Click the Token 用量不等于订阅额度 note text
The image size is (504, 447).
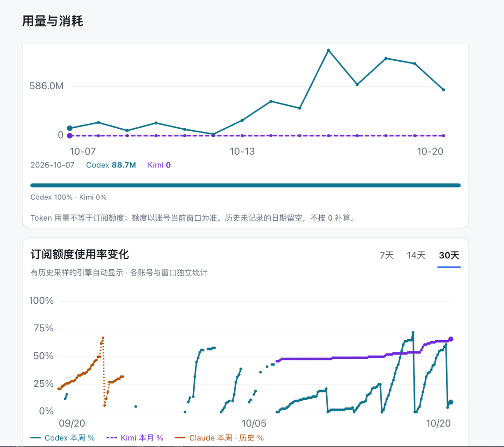pos(194,218)
